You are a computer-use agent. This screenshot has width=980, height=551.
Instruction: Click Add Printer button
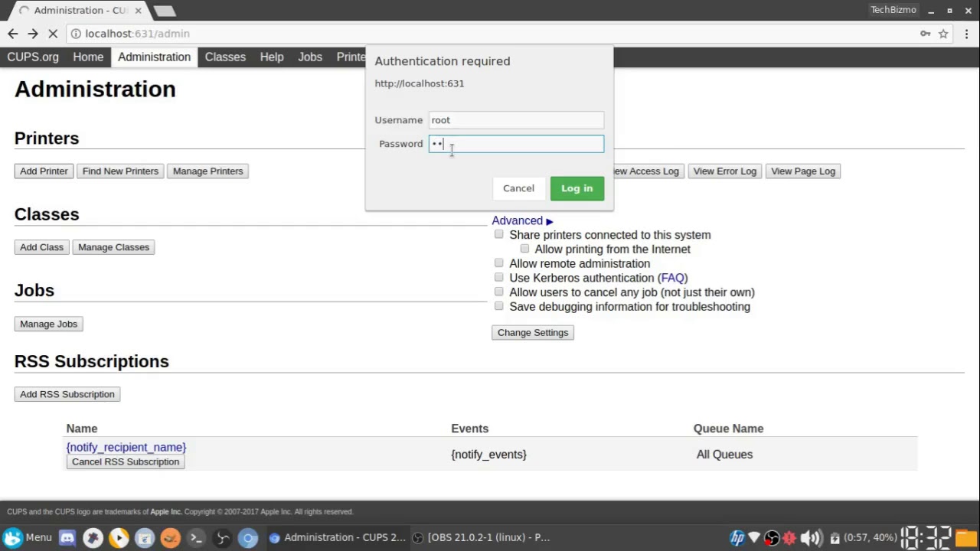pos(44,171)
